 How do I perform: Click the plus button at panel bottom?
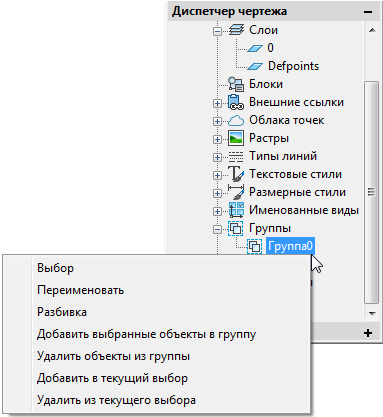[x=368, y=333]
